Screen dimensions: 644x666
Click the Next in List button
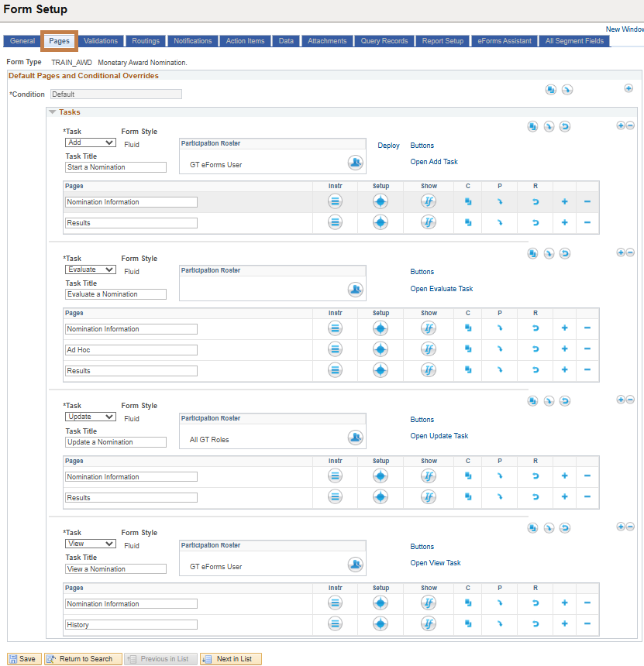tap(229, 658)
